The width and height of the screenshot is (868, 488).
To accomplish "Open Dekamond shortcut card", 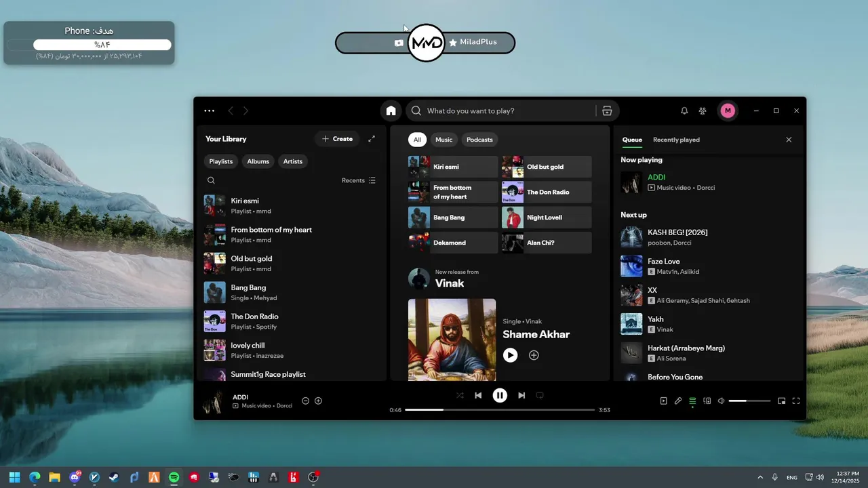I will point(453,243).
